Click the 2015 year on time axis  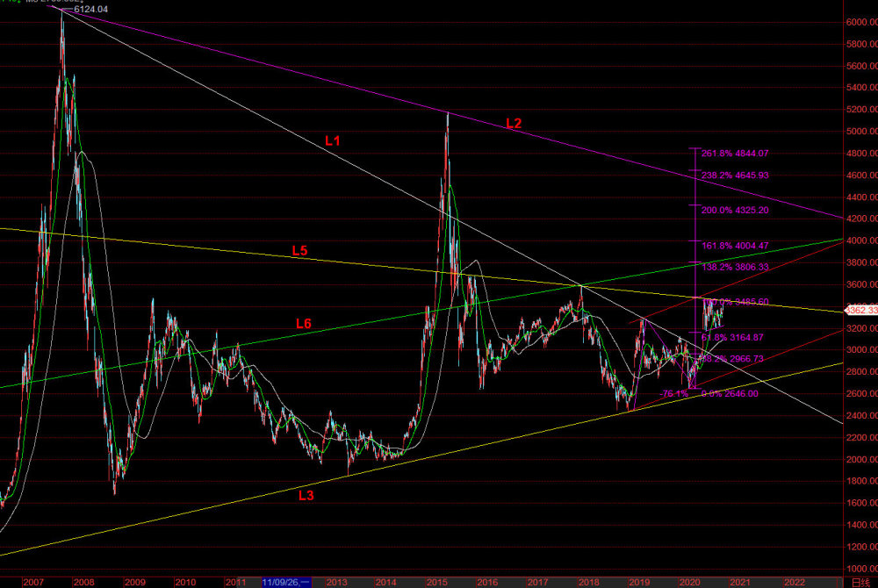436,583
